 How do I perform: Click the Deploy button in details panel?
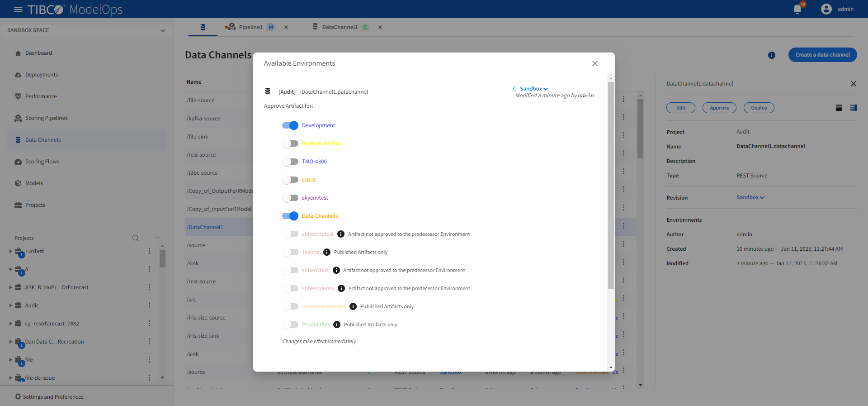pyautogui.click(x=759, y=108)
